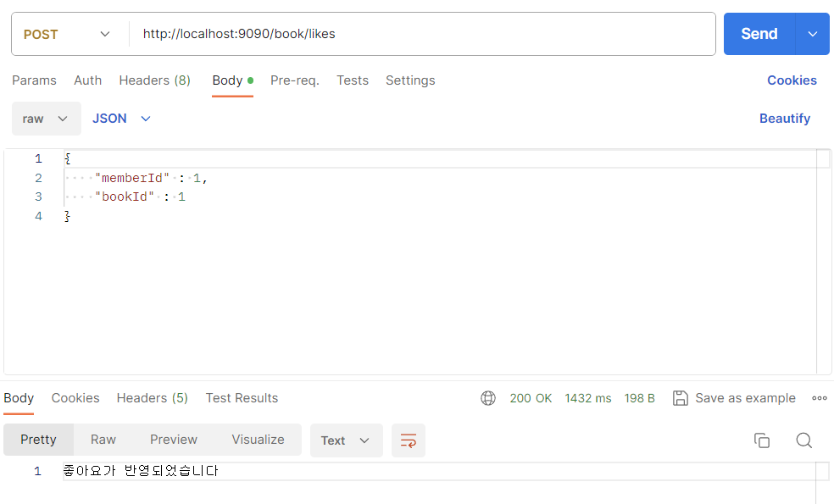Click line number 4 in request editor
This screenshot has height=504, width=834.
pyautogui.click(x=38, y=216)
